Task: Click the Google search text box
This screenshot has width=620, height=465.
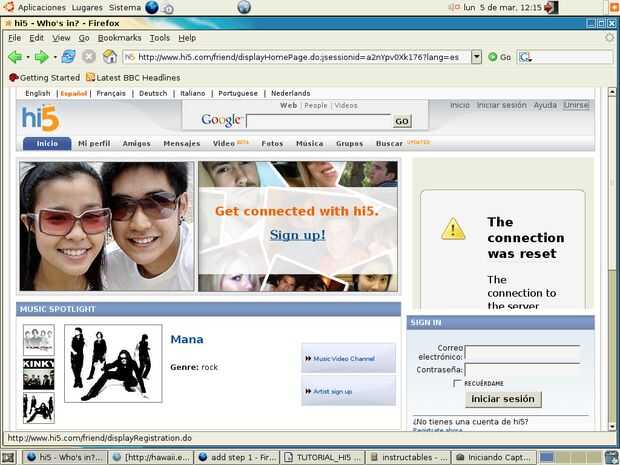Action: click(319, 121)
